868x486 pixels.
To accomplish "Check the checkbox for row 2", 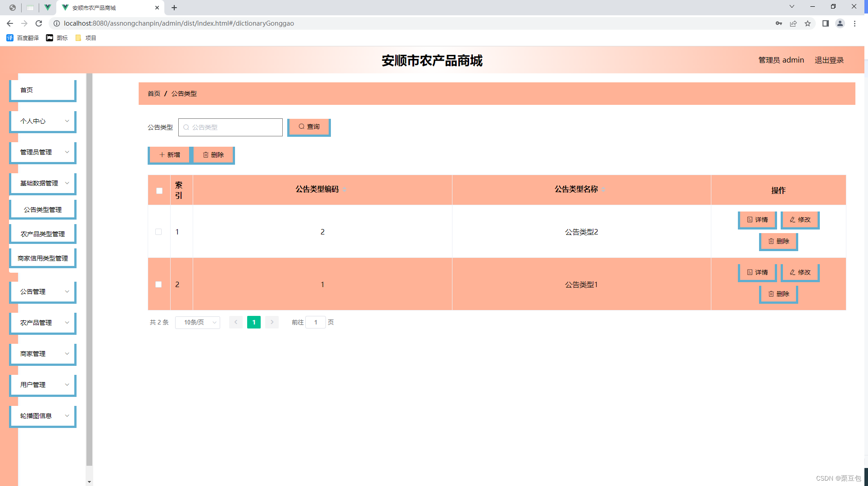I will click(x=158, y=284).
